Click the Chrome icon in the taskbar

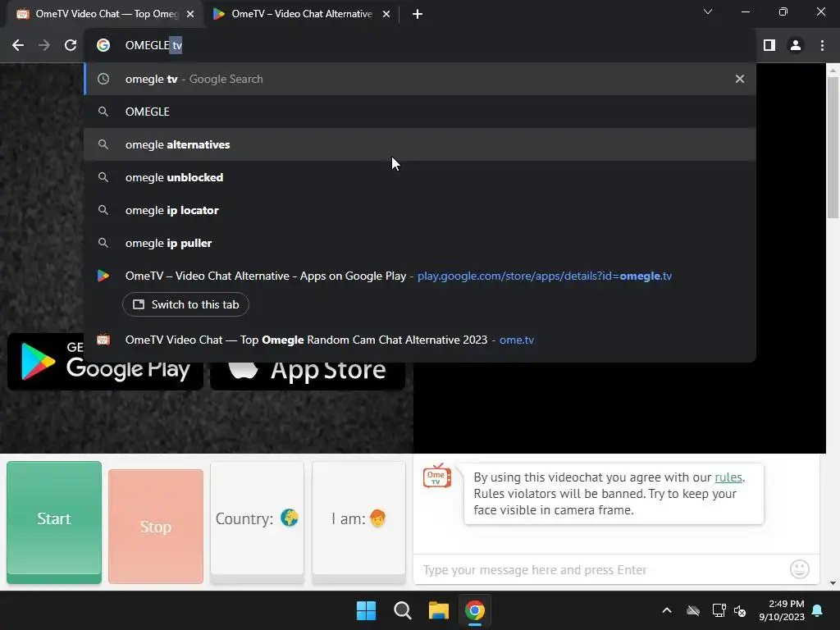click(x=475, y=610)
